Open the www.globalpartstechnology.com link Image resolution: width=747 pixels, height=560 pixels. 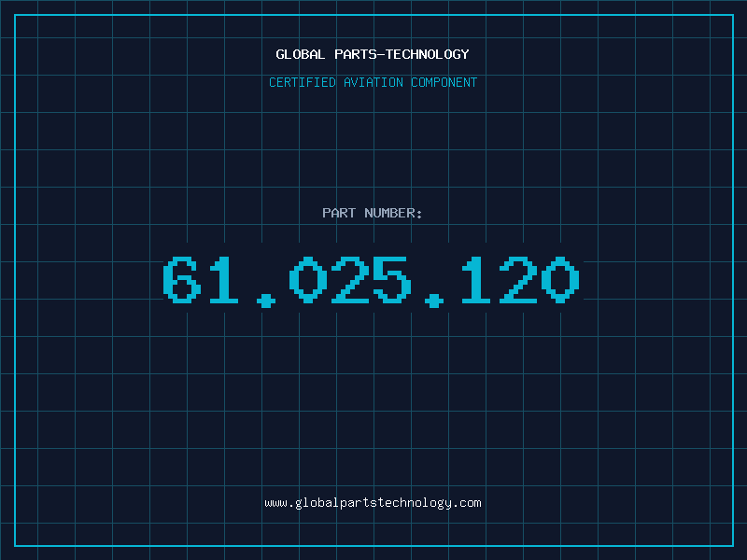373,503
